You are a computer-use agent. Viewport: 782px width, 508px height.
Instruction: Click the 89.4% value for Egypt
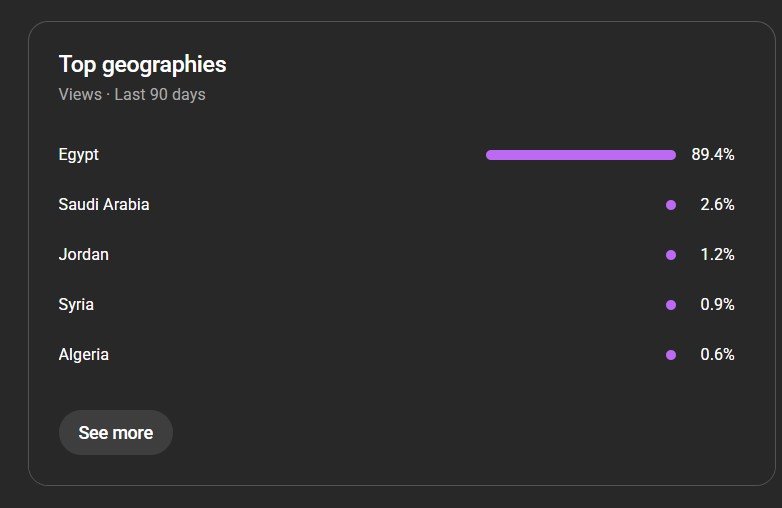coord(713,155)
